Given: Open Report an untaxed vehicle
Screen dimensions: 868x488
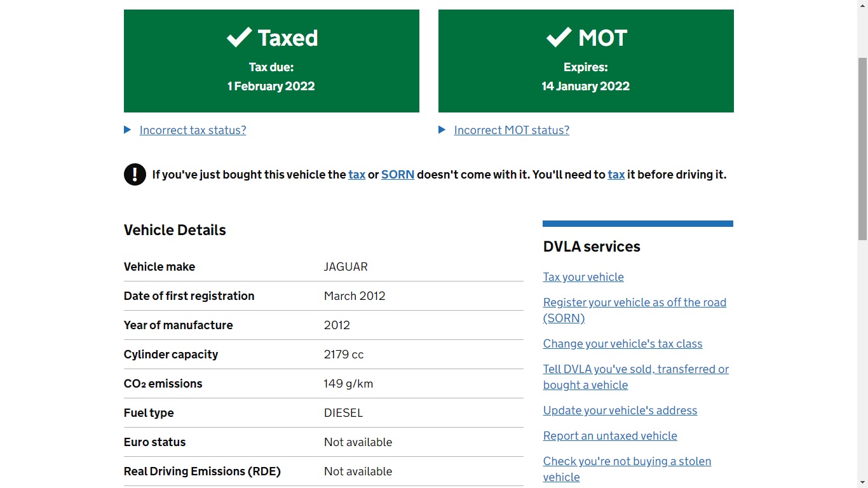Looking at the screenshot, I should [610, 436].
